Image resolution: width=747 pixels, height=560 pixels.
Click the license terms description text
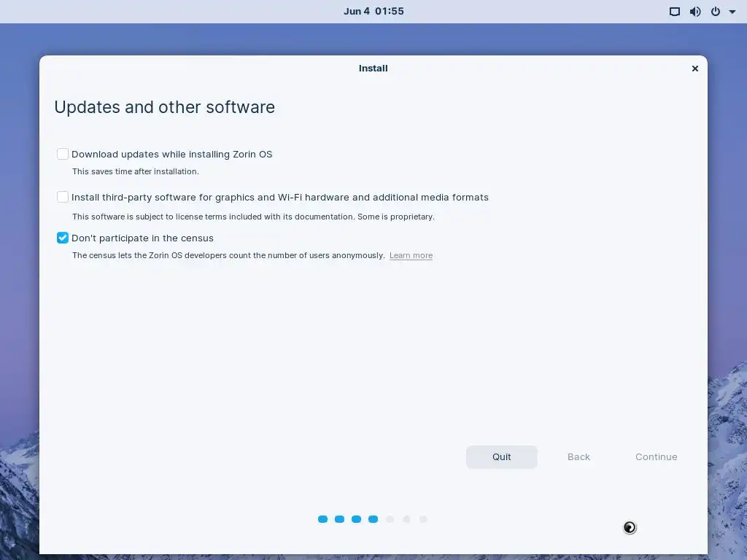tap(253, 217)
